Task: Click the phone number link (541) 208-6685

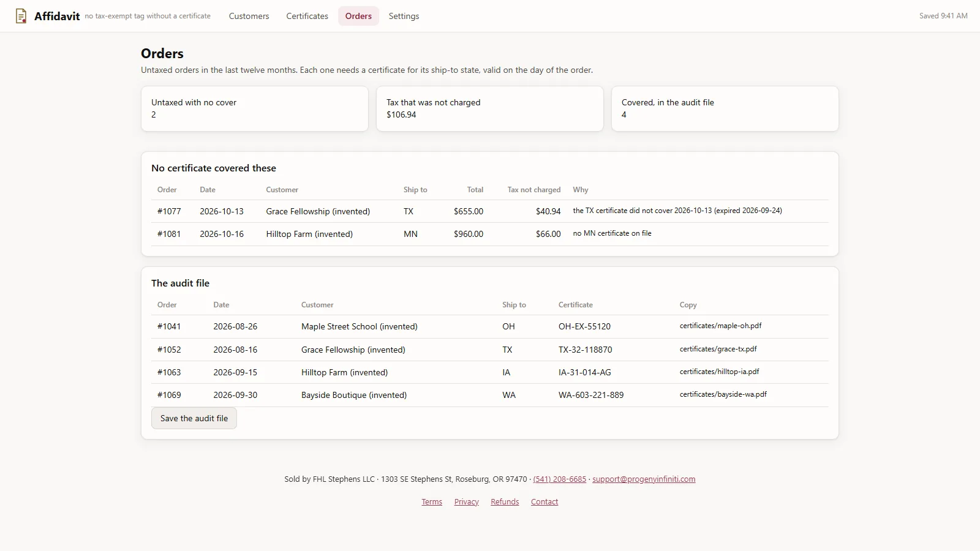Action: point(559,479)
